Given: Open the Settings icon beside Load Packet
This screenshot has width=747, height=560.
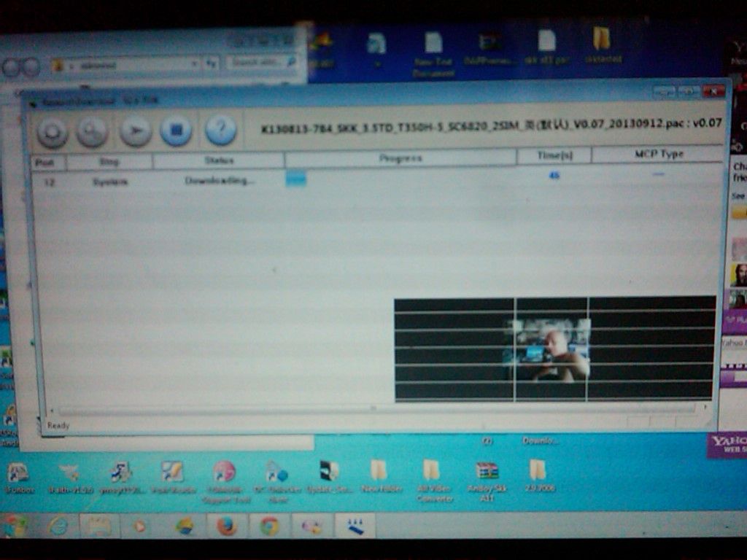Looking at the screenshot, I should pyautogui.click(x=93, y=132).
